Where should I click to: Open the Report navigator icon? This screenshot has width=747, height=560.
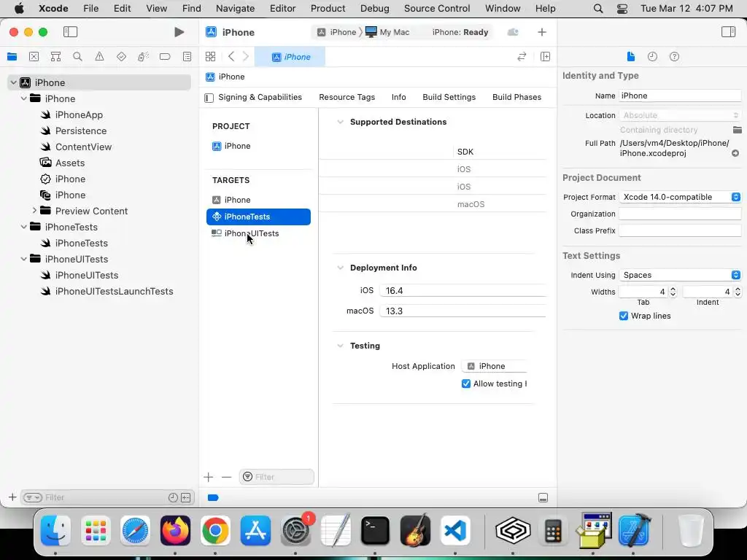(187, 57)
